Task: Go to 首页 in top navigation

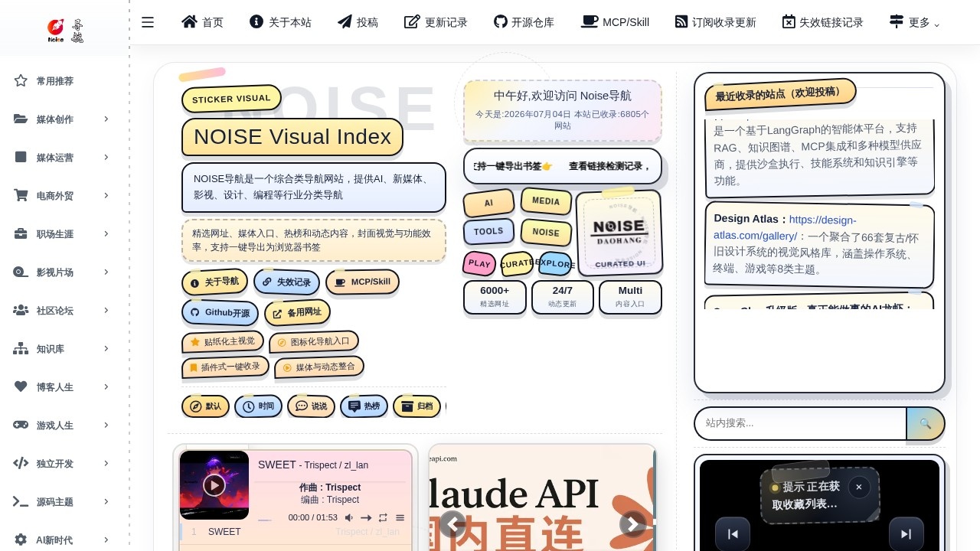Action: (x=203, y=22)
